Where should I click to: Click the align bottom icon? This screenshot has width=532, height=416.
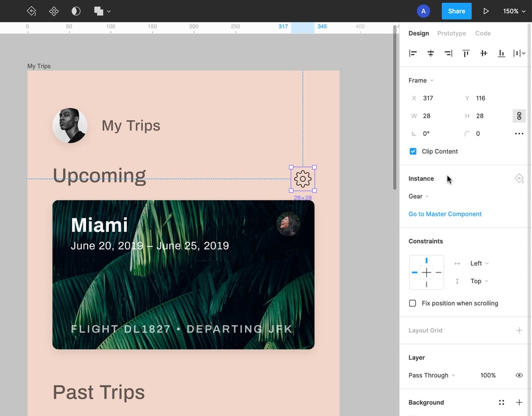pyautogui.click(x=502, y=53)
